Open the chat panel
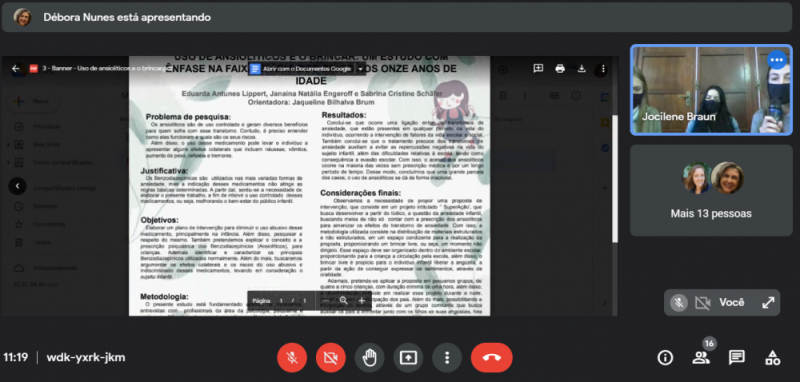Viewport: 800px width, 382px height. coord(737,358)
